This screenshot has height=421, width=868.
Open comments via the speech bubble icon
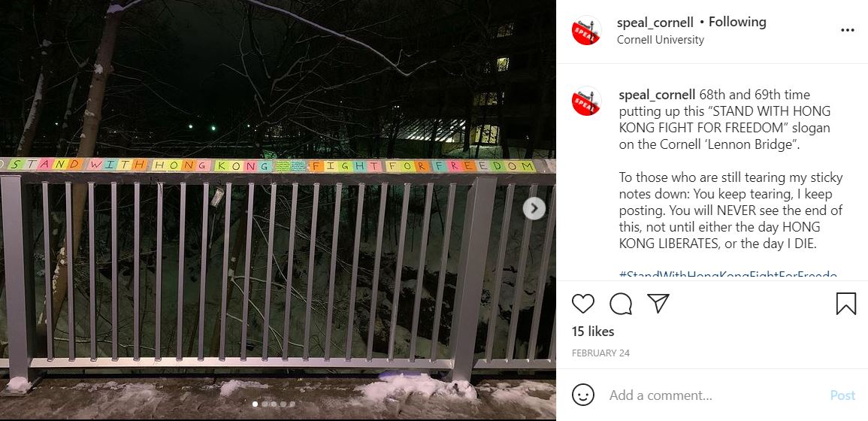pos(621,304)
